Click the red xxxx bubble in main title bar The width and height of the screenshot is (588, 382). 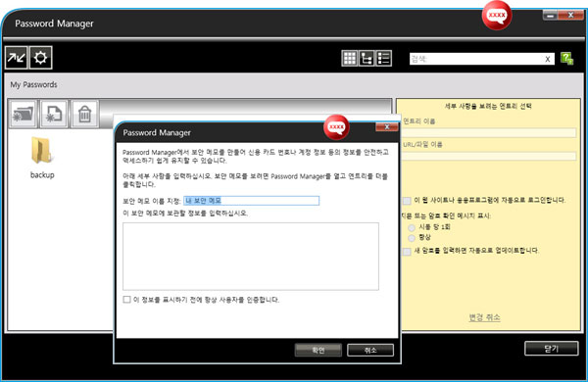[497, 16]
